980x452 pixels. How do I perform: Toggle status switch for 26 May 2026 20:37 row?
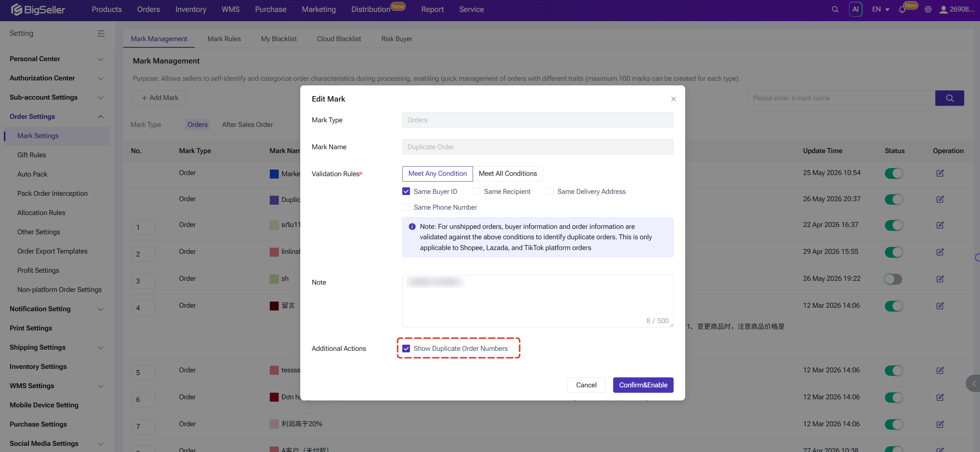tap(893, 199)
